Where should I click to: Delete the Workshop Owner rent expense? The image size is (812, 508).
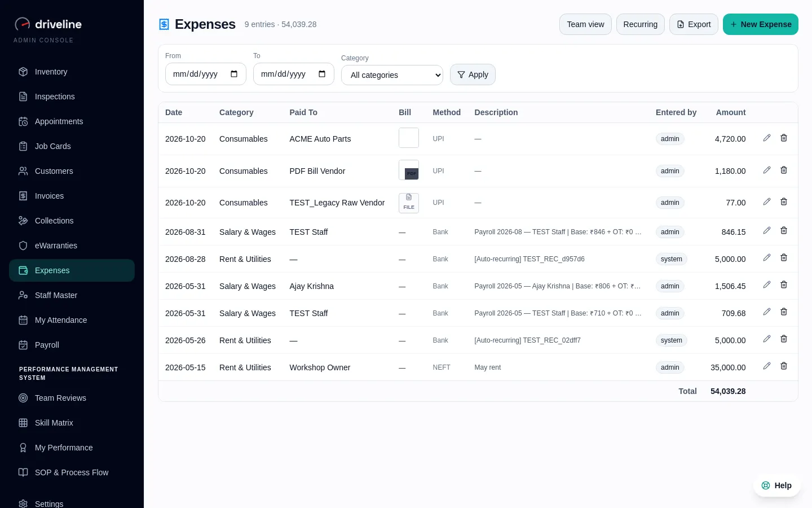tap(784, 366)
